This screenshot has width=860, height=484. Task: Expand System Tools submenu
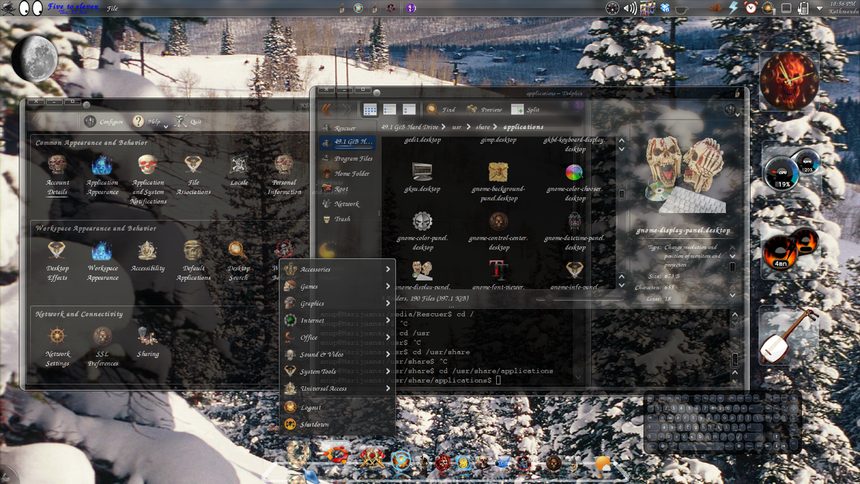pyautogui.click(x=337, y=371)
